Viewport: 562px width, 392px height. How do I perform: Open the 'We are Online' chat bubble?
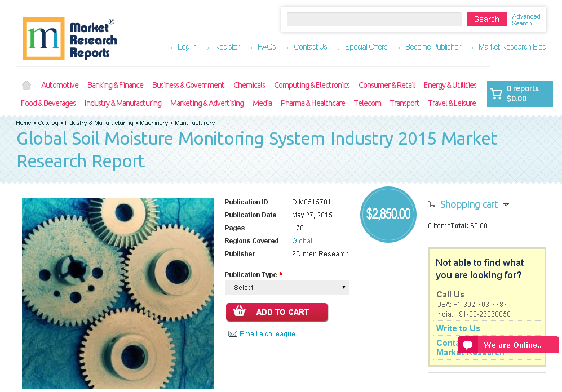point(507,345)
